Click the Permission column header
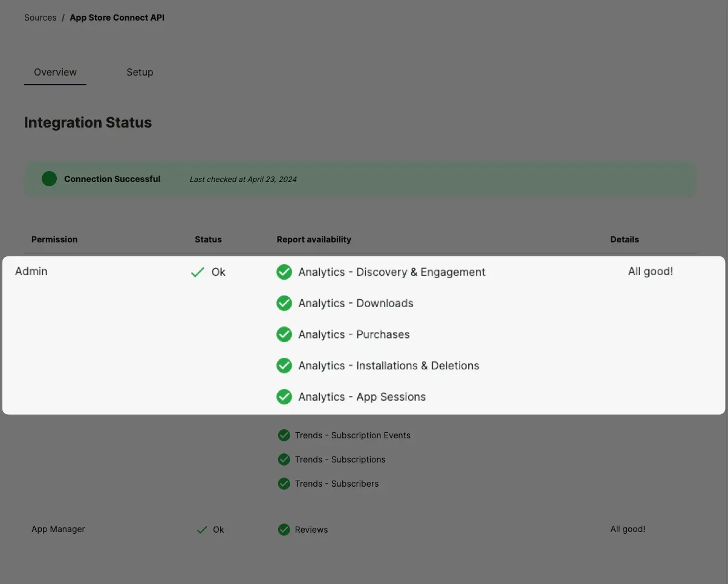Screen dimensions: 728x584 (54, 239)
